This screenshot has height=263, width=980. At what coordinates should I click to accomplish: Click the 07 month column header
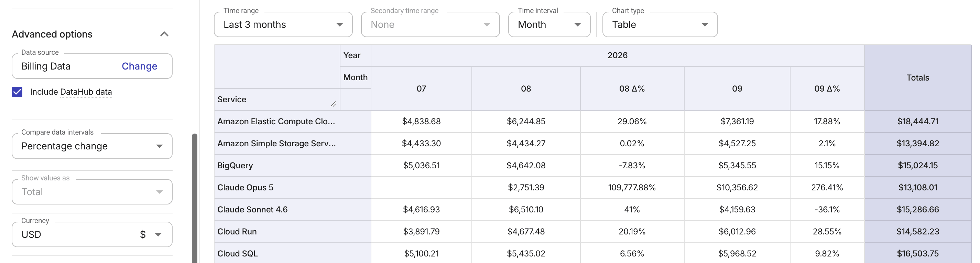coord(421,89)
